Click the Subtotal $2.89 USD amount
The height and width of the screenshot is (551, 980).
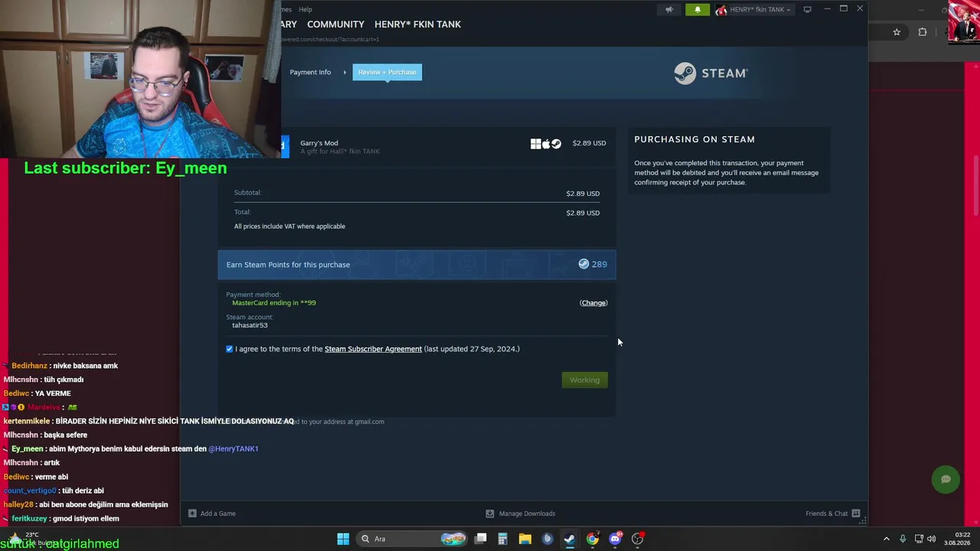(583, 194)
